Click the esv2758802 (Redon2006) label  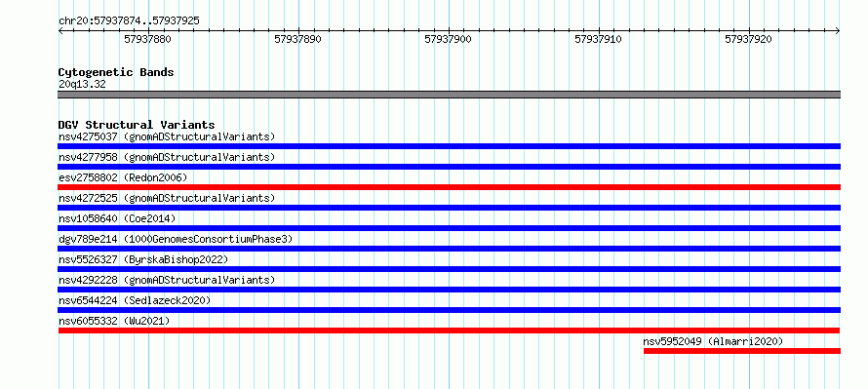[x=123, y=177]
